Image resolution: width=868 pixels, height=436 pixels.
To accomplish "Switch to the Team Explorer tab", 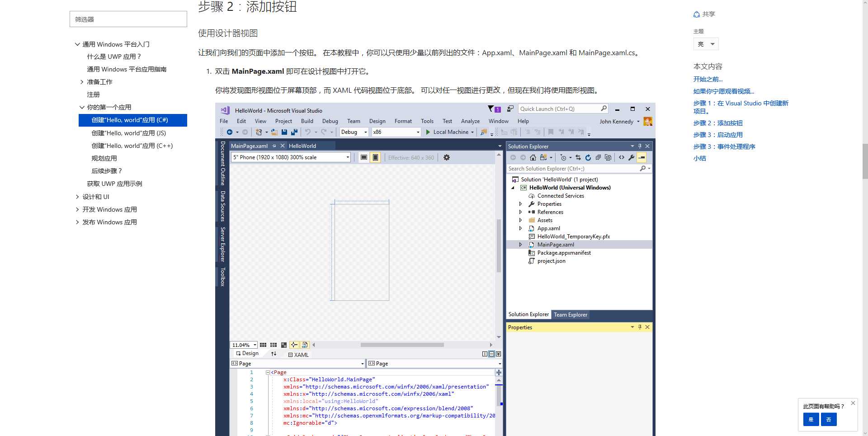I will coord(571,315).
